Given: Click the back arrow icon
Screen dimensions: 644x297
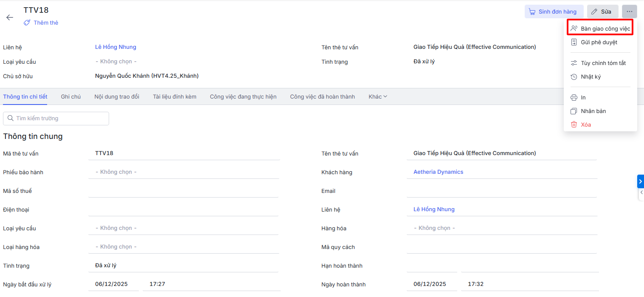Looking at the screenshot, I should [x=9, y=17].
